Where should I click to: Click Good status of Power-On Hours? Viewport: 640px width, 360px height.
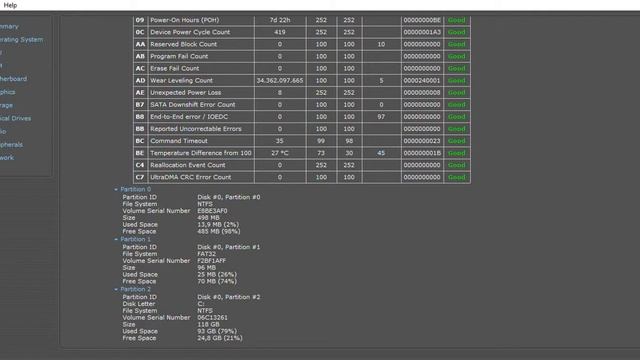coord(456,20)
